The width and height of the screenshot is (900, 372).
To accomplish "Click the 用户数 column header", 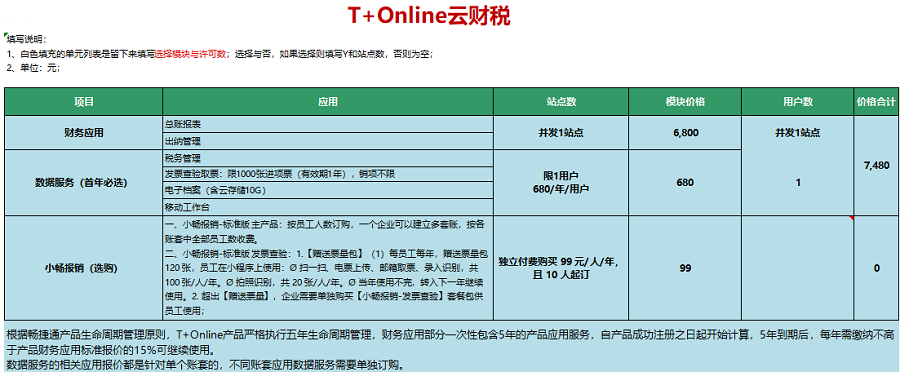I will (x=798, y=102).
